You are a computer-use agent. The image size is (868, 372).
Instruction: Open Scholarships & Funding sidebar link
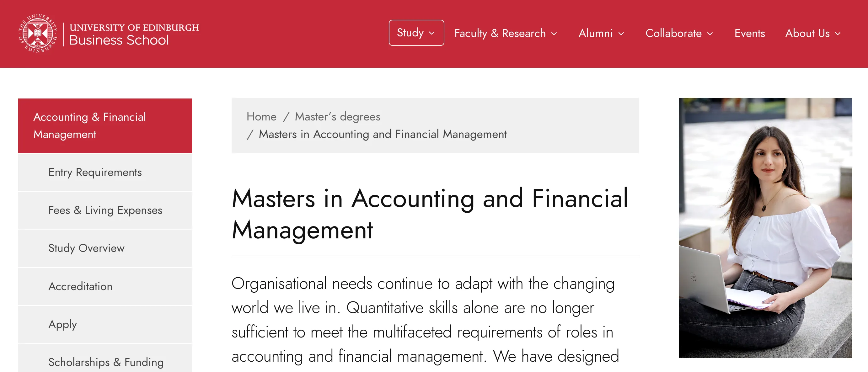click(x=106, y=362)
